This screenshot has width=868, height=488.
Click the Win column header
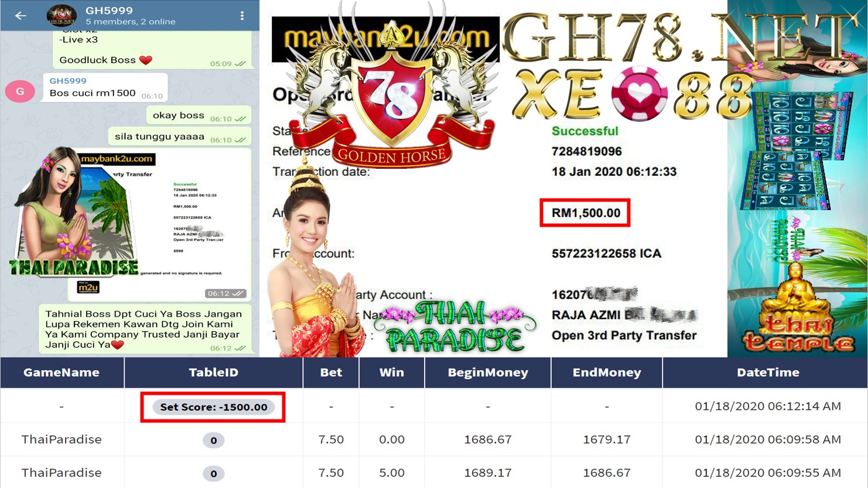[x=392, y=373]
